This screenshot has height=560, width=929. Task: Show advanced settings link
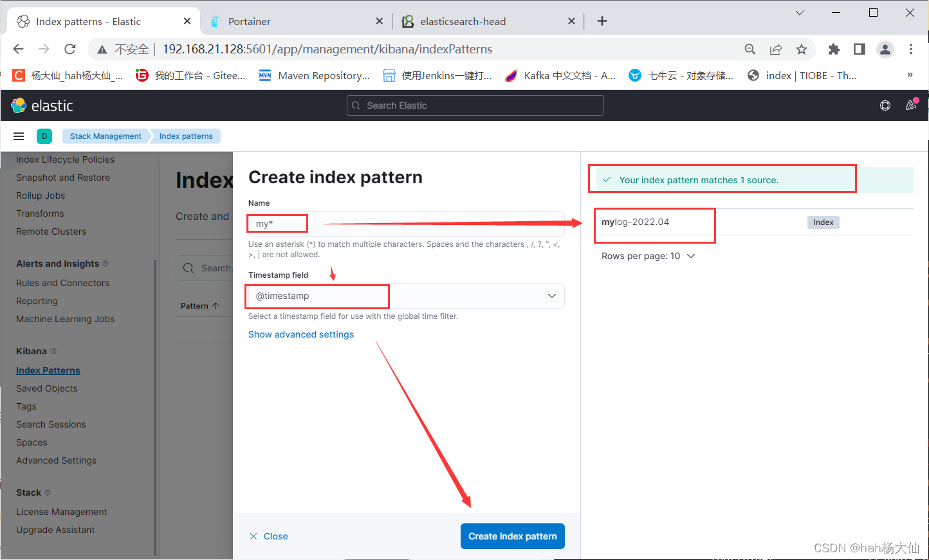coord(301,334)
